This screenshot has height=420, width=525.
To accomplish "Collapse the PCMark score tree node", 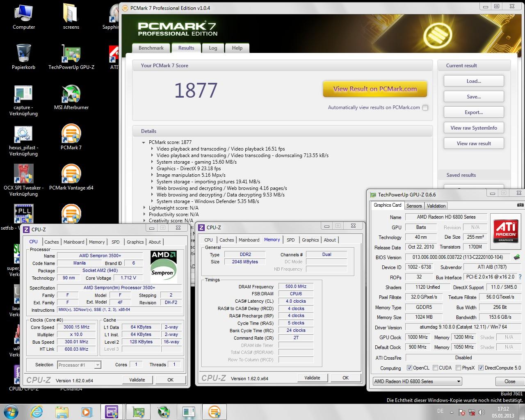I will pos(144,142).
